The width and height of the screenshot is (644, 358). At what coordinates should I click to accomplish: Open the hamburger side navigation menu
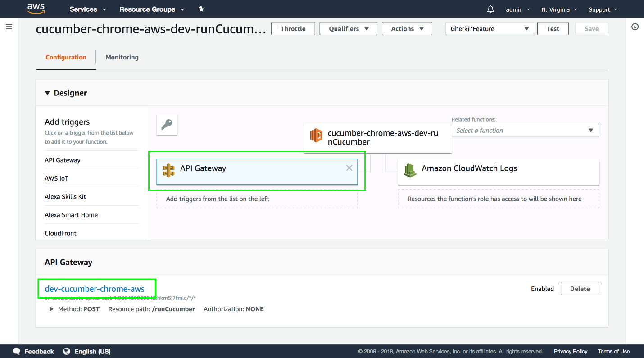[9, 27]
